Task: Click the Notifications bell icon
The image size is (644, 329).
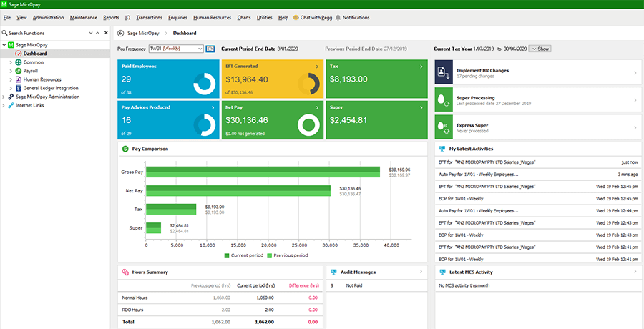Action: pyautogui.click(x=338, y=18)
